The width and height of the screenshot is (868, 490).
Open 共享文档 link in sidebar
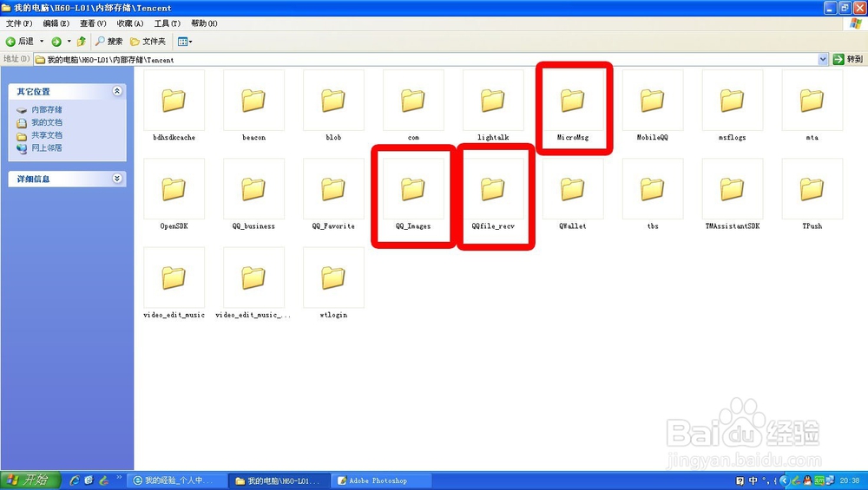tap(47, 135)
